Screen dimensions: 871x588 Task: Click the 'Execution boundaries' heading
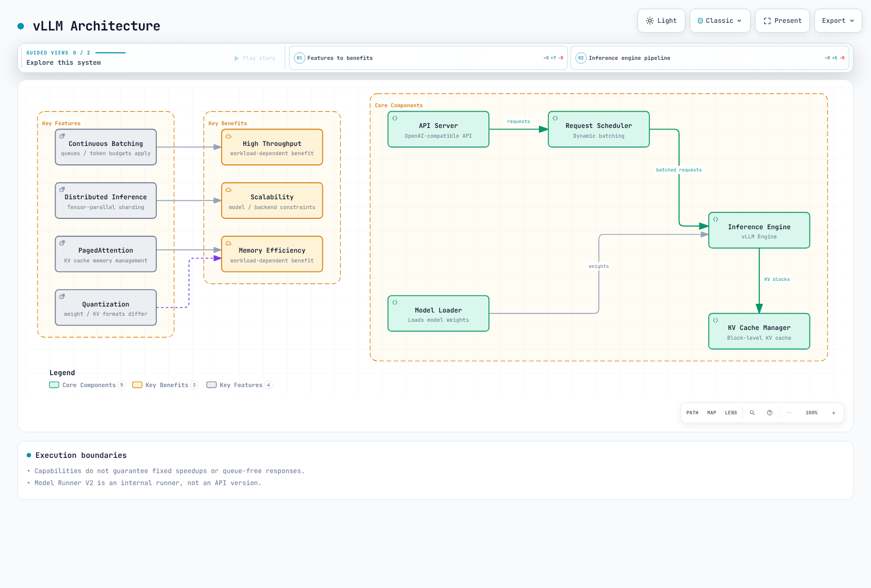tap(81, 455)
